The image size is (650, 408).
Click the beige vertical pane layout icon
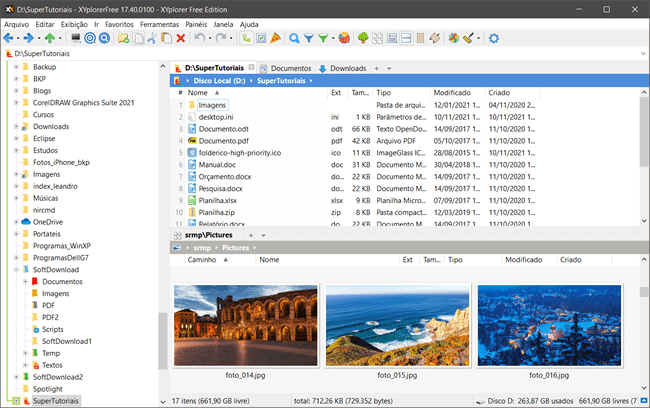click(420, 39)
